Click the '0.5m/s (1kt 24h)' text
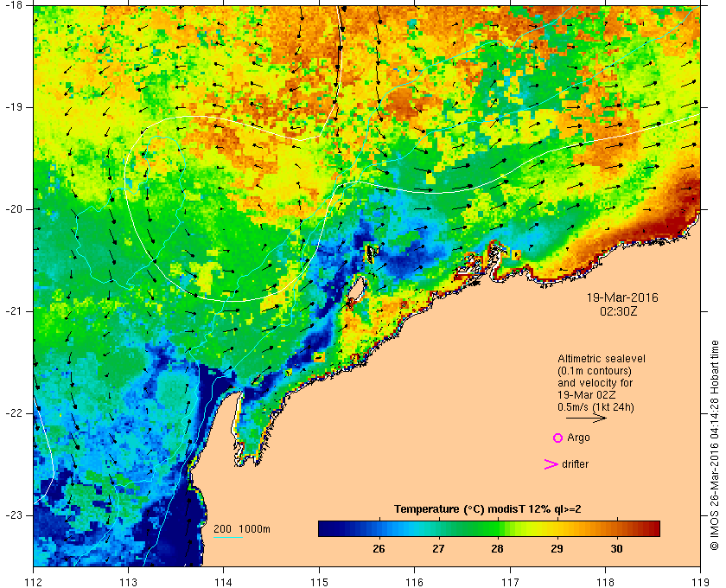 (x=595, y=407)
